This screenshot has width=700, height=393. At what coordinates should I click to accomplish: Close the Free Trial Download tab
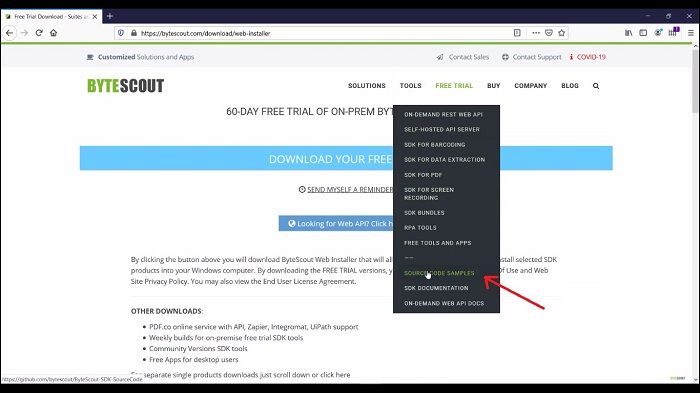95,17
